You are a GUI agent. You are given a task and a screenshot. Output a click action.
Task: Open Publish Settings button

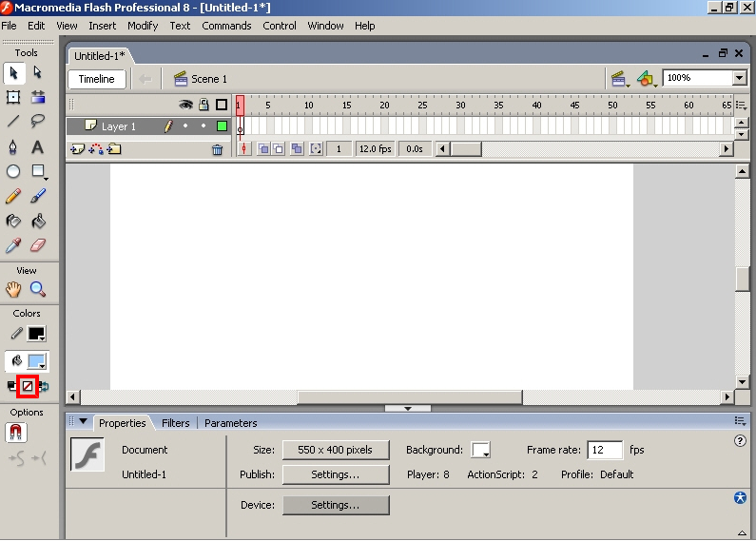(x=336, y=474)
